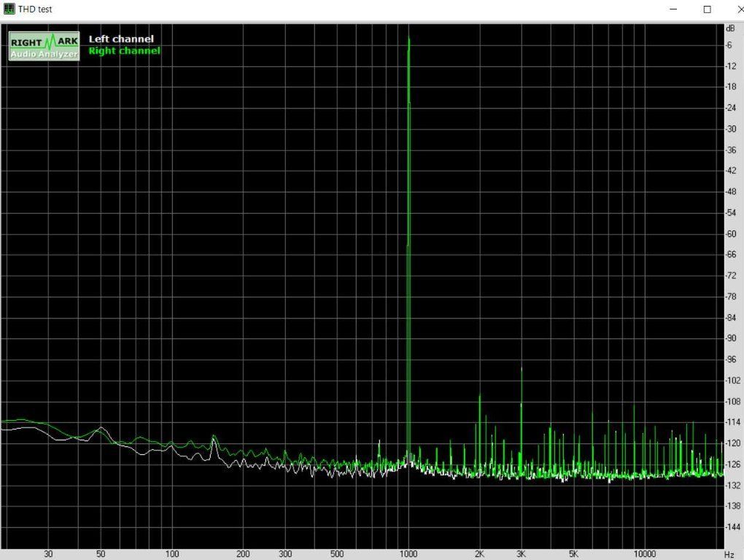Viewport: 744px width, 560px height.
Task: Click the Hz unit label
Action: click(729, 554)
